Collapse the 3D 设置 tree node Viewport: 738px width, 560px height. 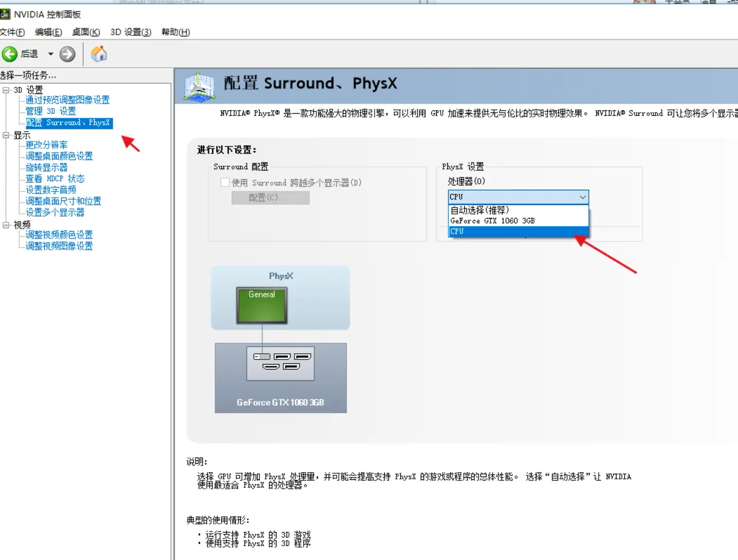click(x=6, y=90)
